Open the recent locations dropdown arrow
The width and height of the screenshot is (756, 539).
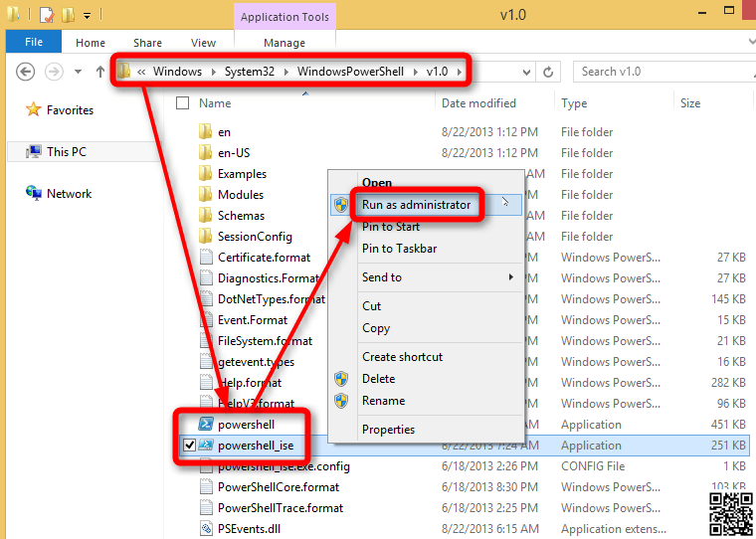tap(79, 72)
